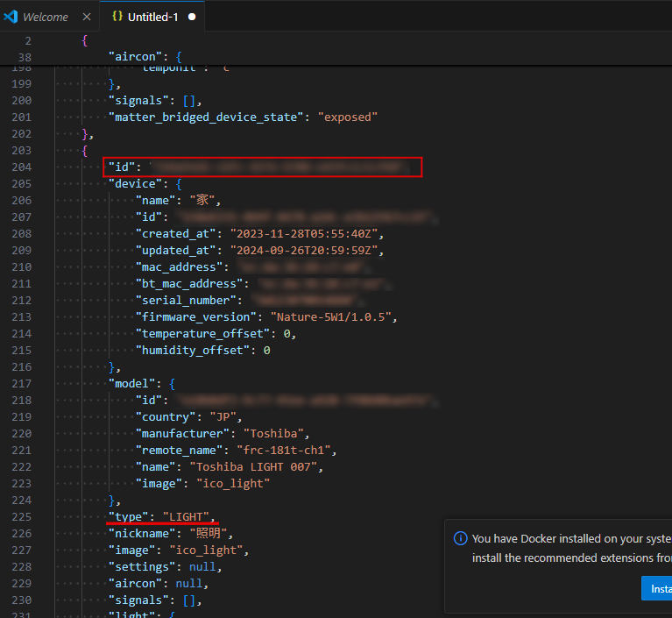Click the "exposed" value
The image size is (672, 618).
coord(348,117)
